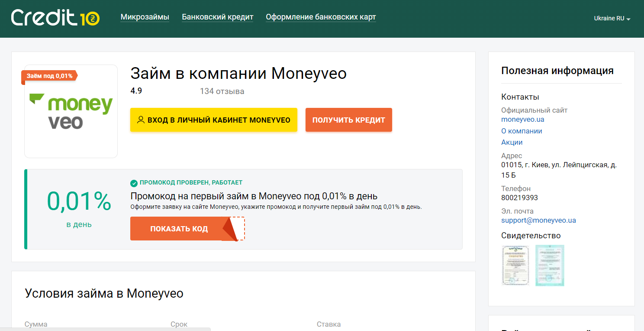Click the 134 отзыва reviews link
644x331 pixels.
pos(222,91)
